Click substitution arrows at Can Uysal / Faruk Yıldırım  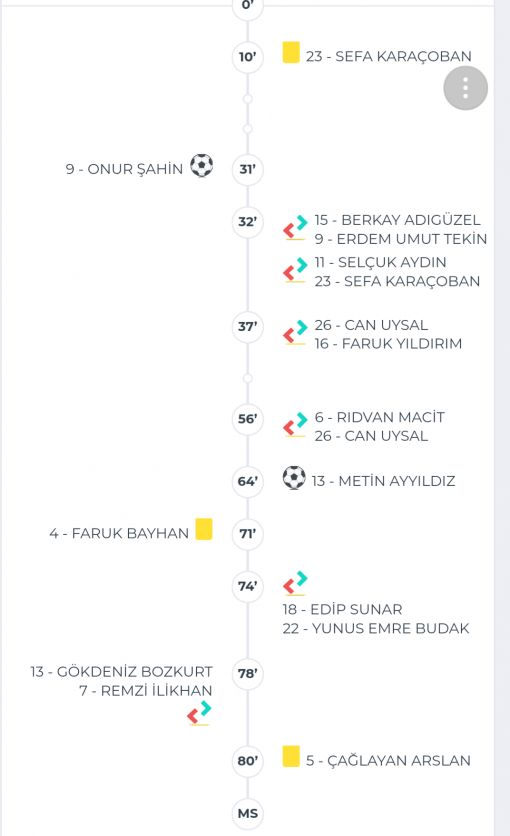tap(295, 333)
